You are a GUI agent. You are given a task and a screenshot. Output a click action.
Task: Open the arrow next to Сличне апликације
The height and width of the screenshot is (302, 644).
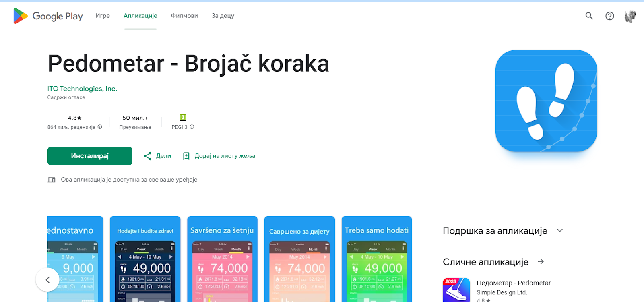[541, 262]
